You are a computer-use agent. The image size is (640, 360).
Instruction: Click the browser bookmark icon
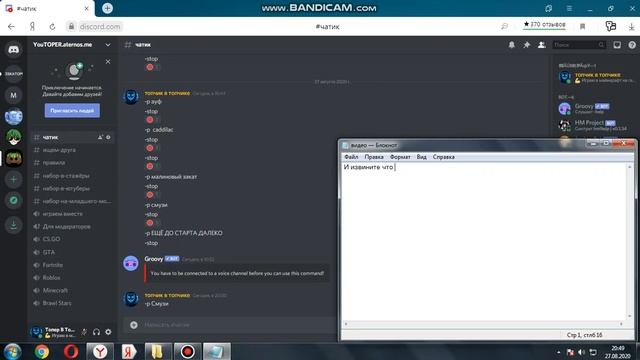582,27
